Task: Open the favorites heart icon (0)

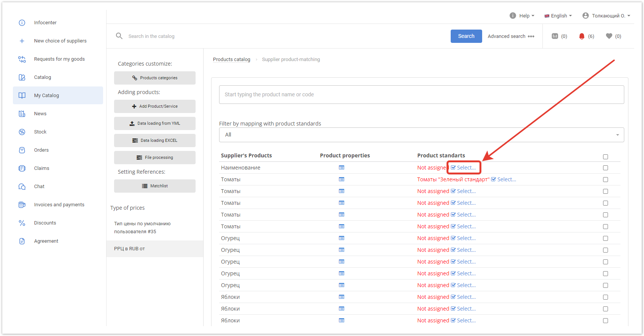Action: tap(609, 36)
